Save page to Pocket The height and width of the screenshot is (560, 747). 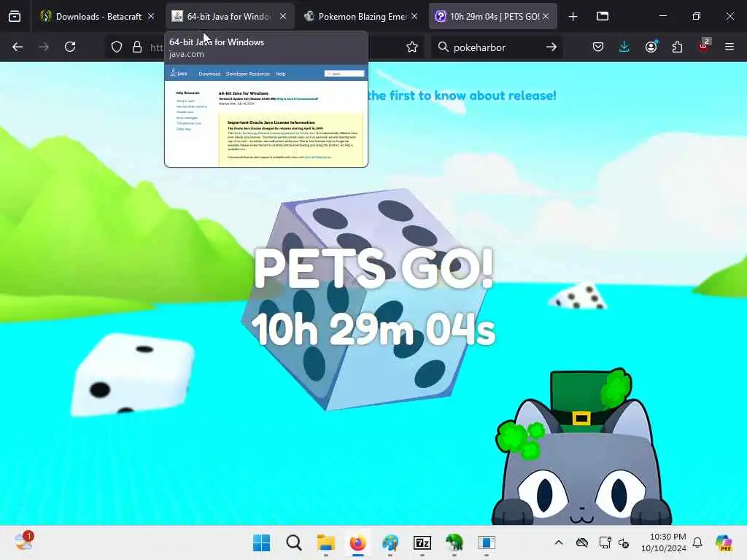click(x=598, y=47)
